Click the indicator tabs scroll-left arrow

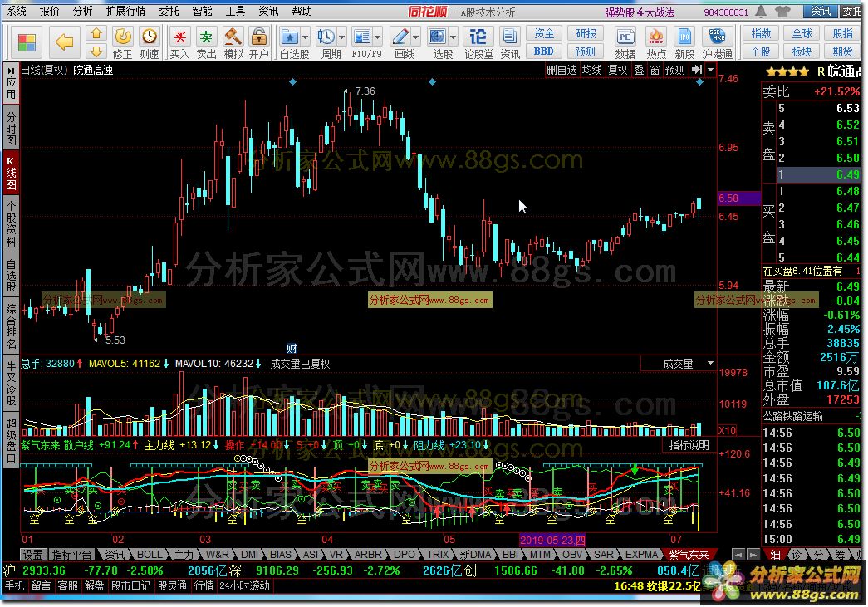[x=738, y=555]
